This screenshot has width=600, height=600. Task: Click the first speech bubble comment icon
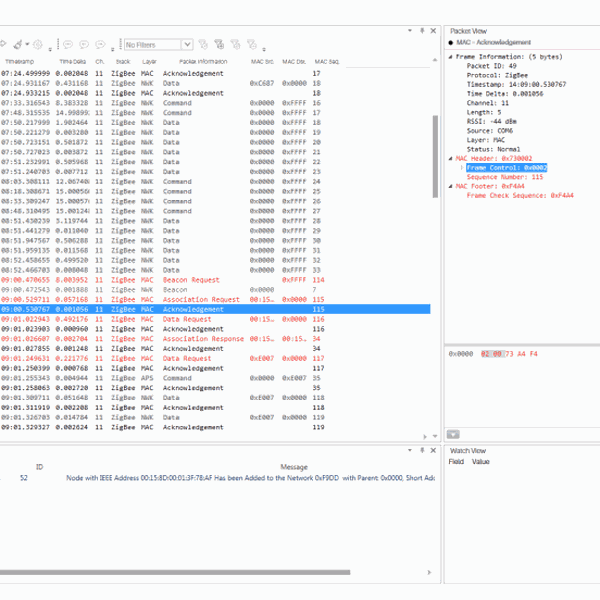coord(67,44)
